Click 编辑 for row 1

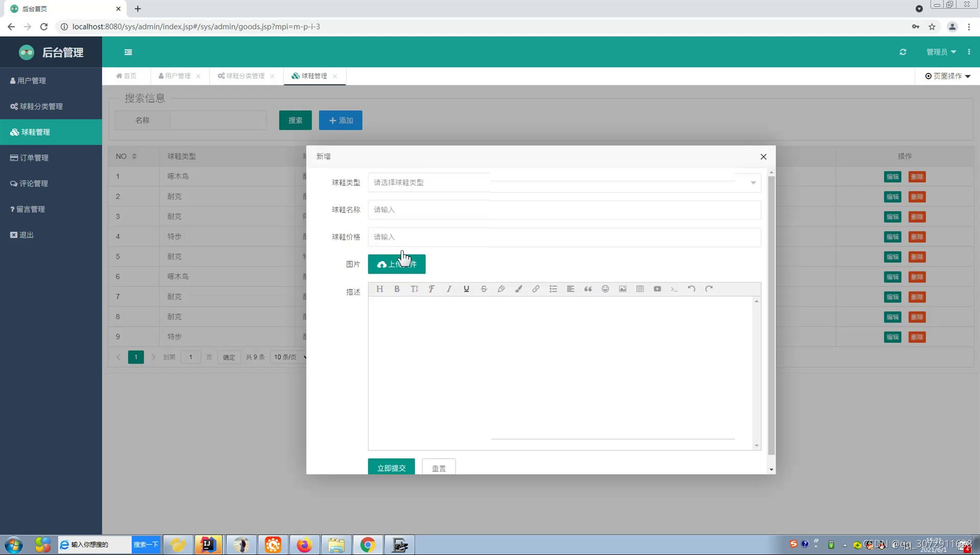click(x=892, y=177)
